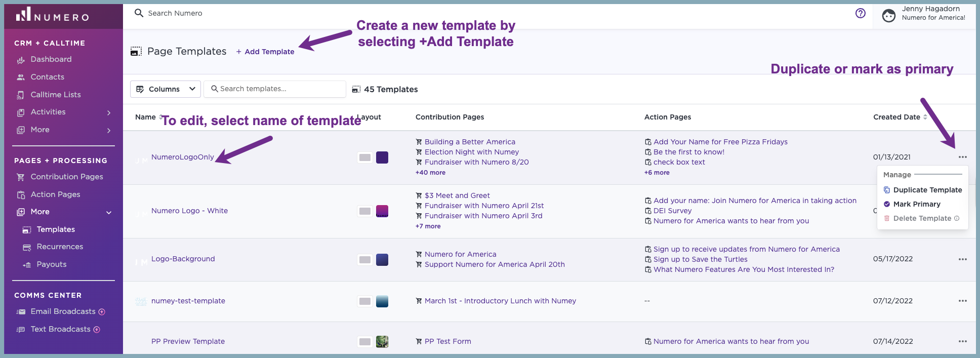Select Mark Primary in Manage menu
This screenshot has height=358, width=980.
coord(912,204)
